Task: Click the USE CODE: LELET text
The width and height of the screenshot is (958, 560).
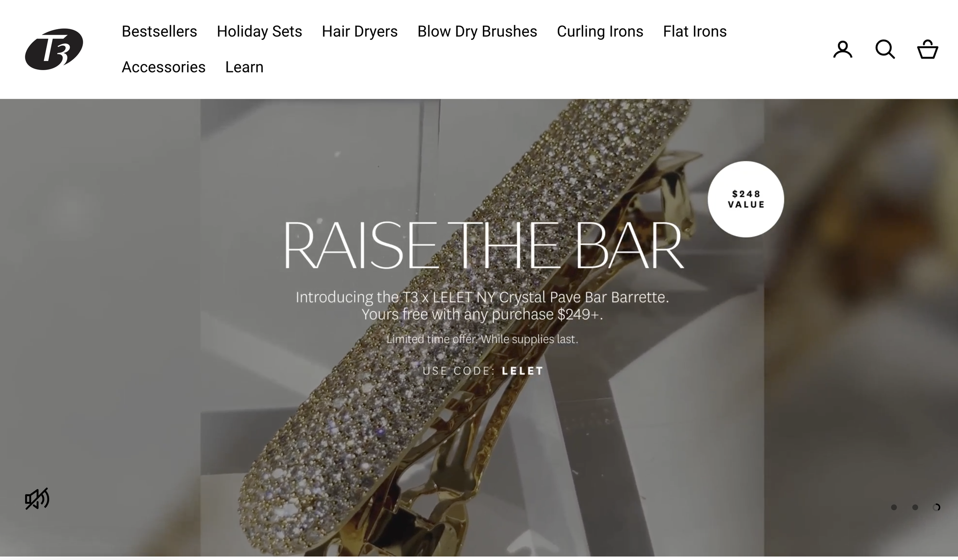Action: 483,371
